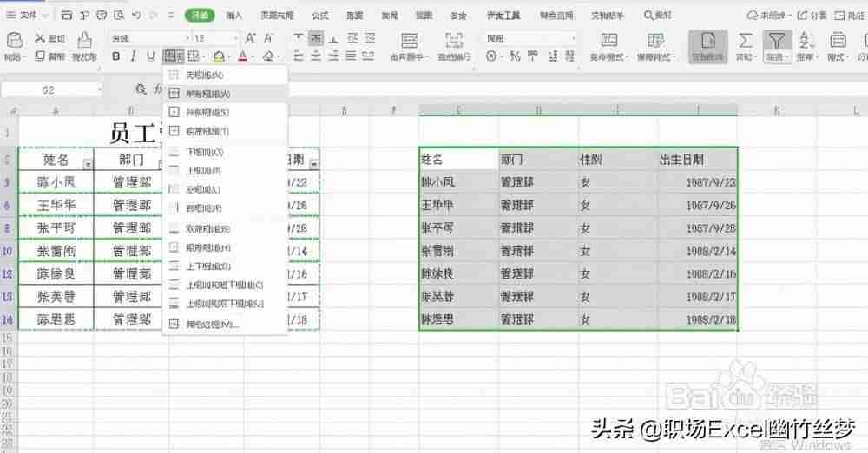Click the Wrap Text icon
The height and width of the screenshot is (453, 868).
point(454,41)
